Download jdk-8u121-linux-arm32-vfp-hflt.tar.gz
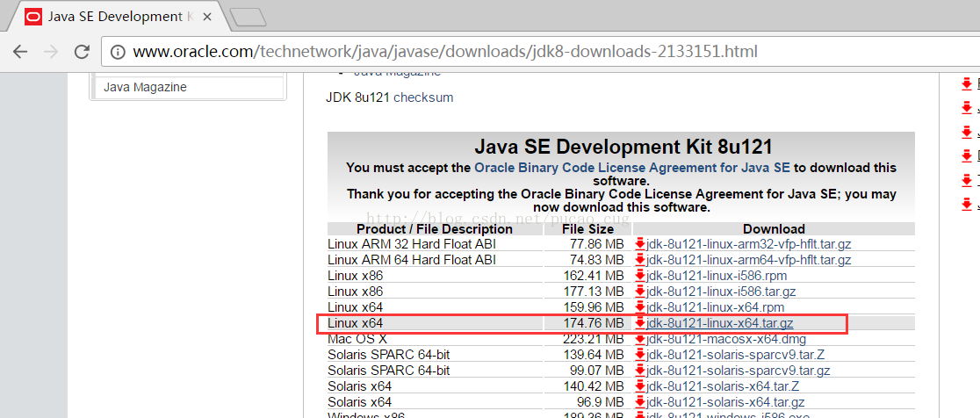The height and width of the screenshot is (418, 980). pyautogui.click(x=748, y=244)
